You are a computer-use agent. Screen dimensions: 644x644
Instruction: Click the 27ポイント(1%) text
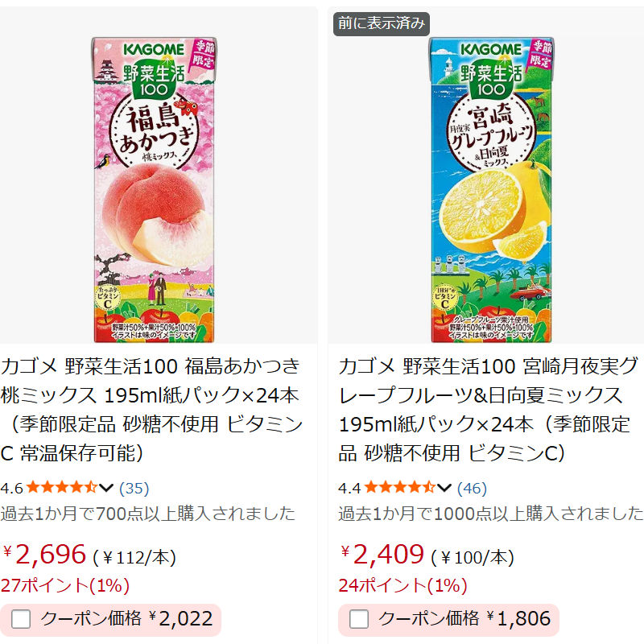point(65,585)
